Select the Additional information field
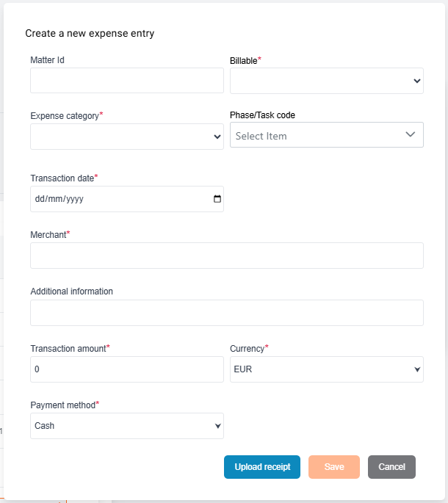The width and height of the screenshot is (448, 503). 227,313
